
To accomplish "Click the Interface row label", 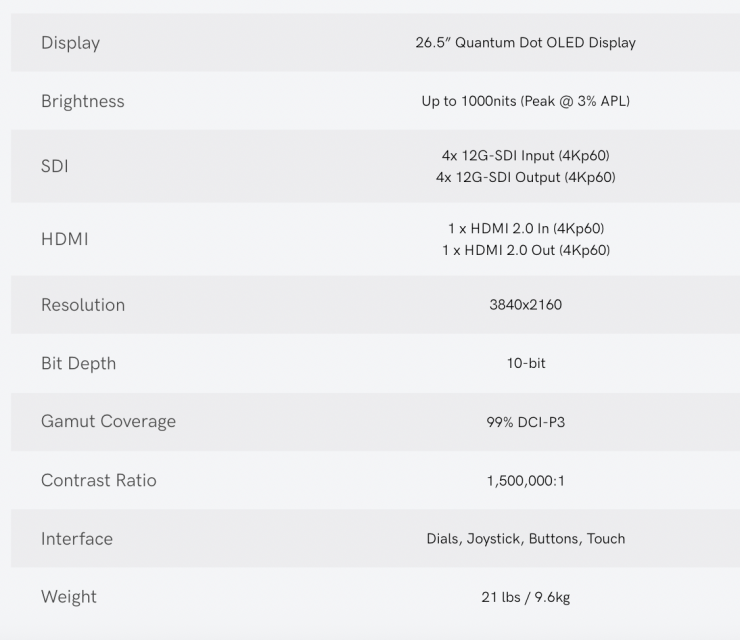I will point(76,538).
